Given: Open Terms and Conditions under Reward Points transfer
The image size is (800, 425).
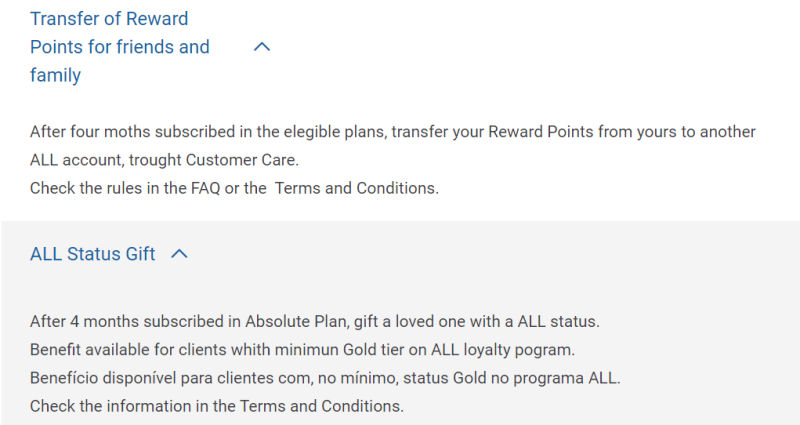Looking at the screenshot, I should click(356, 188).
